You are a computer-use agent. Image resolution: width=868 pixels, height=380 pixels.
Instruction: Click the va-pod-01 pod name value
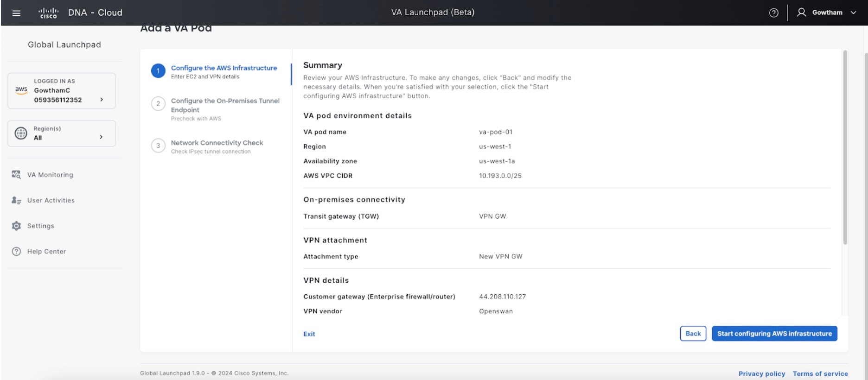tap(496, 132)
